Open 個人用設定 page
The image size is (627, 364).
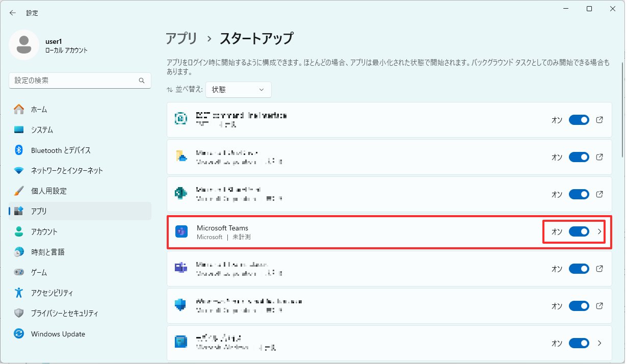coord(80,191)
